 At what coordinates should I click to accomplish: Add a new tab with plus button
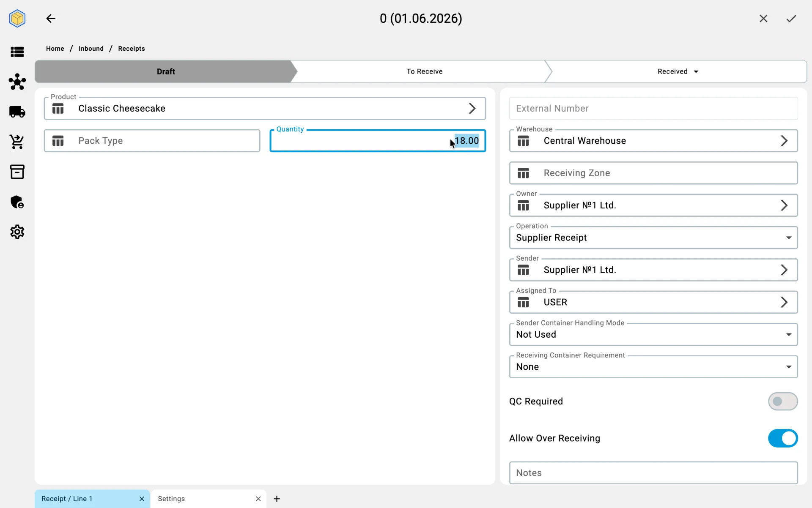coord(277,499)
